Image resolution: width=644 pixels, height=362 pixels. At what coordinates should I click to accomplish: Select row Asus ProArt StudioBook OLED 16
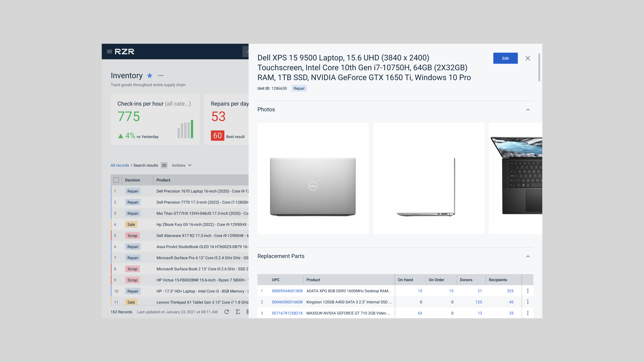[x=180, y=247]
